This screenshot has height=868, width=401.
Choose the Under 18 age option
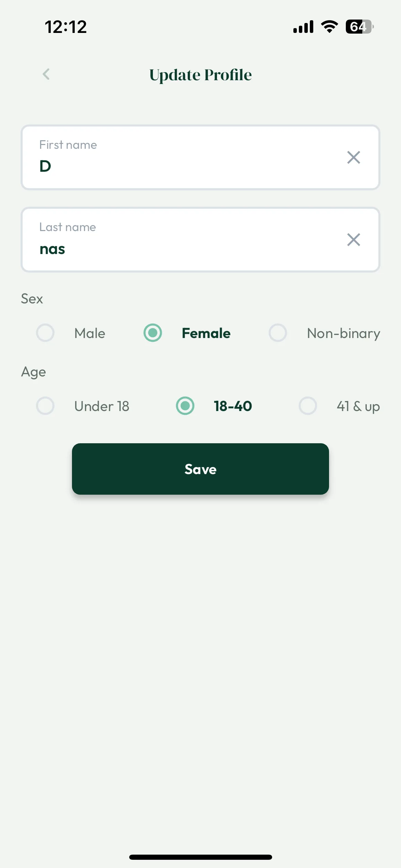point(45,406)
